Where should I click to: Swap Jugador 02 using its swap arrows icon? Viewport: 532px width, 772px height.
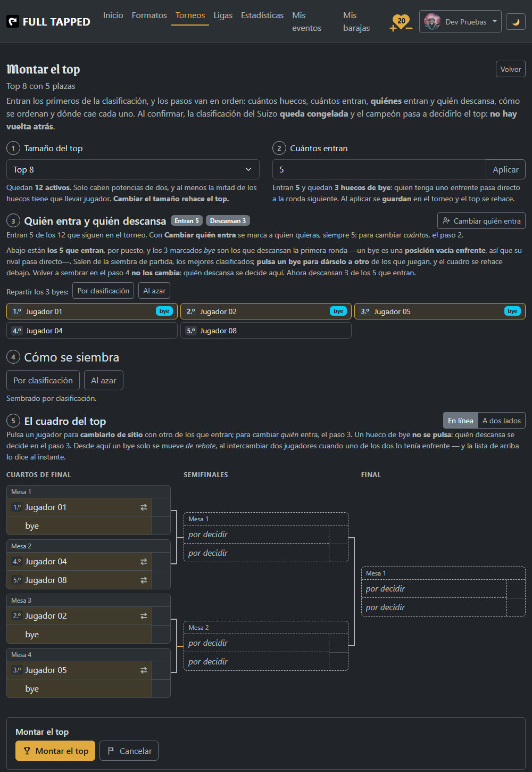[144, 616]
